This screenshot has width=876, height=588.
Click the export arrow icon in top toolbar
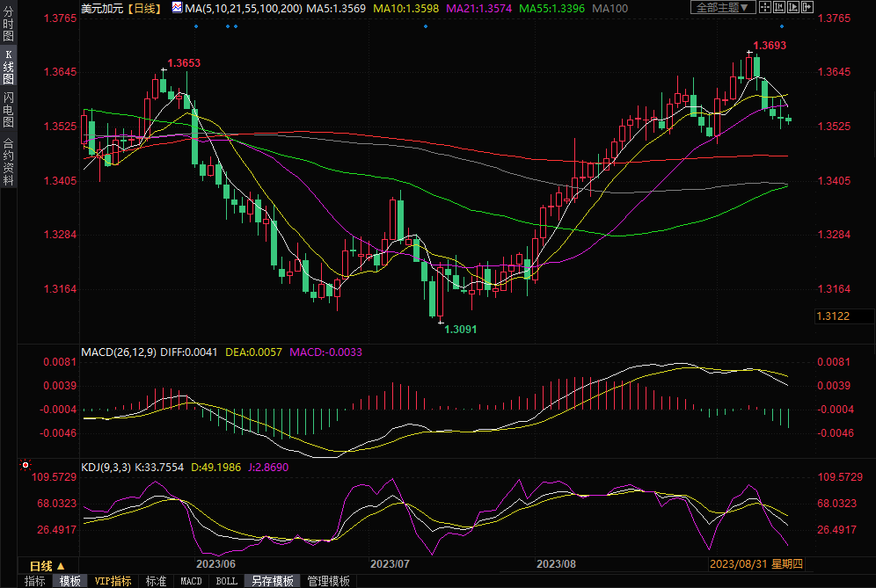coord(807,7)
